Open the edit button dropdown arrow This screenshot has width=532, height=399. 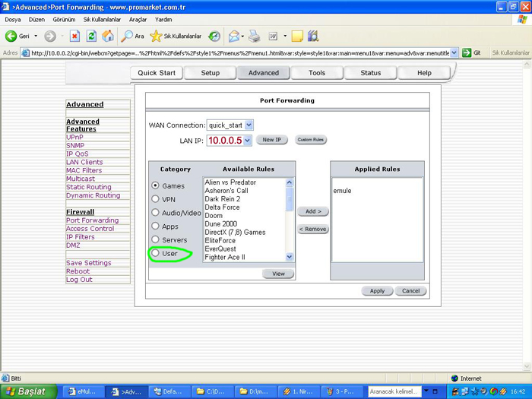[285, 36]
